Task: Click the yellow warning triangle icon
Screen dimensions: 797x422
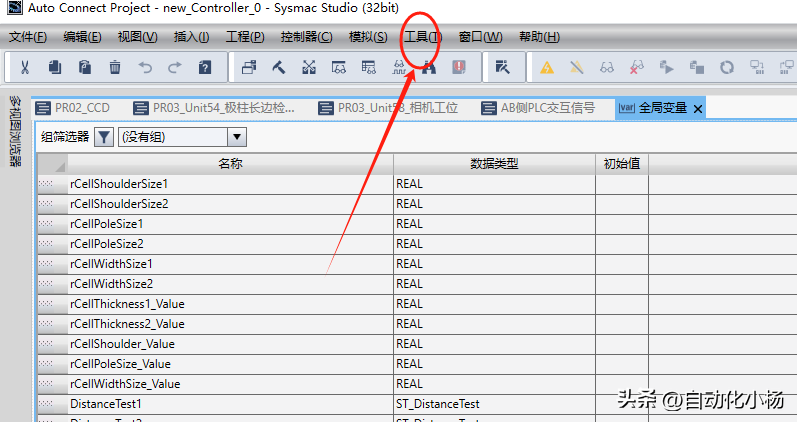Action: (547, 68)
